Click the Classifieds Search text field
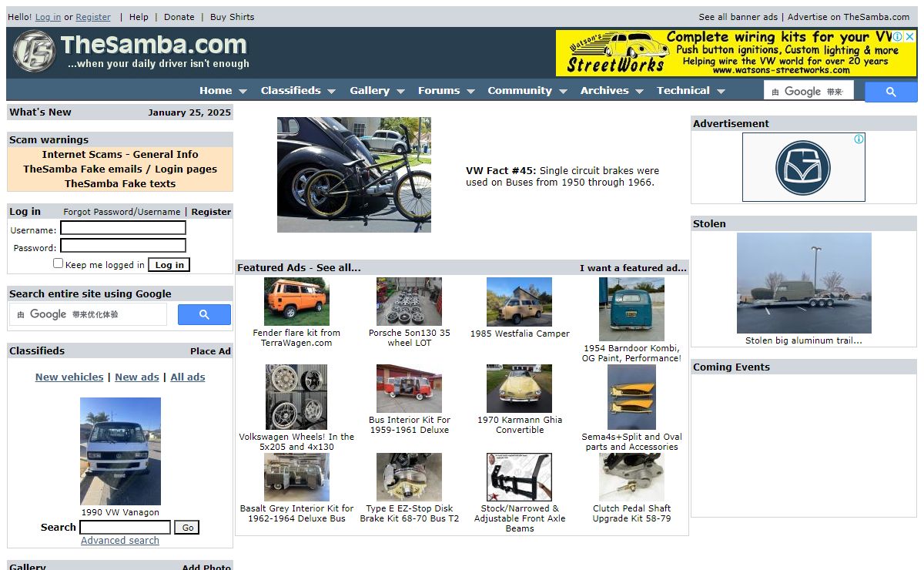Screen dimensions: 924x570 click(x=125, y=528)
